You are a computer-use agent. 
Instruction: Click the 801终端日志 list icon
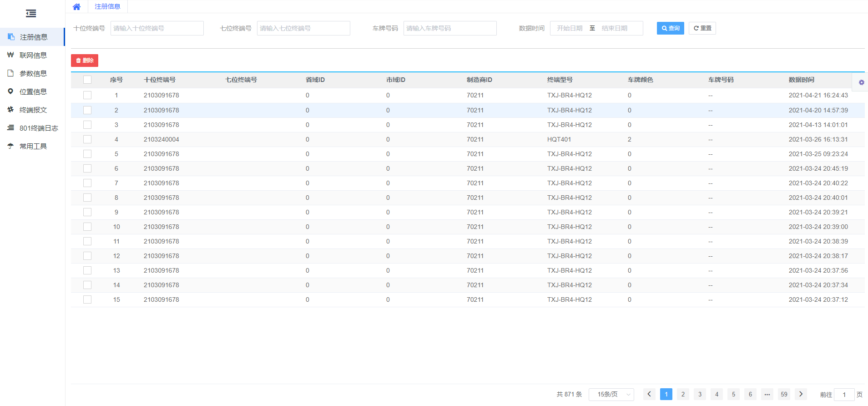(x=10, y=127)
